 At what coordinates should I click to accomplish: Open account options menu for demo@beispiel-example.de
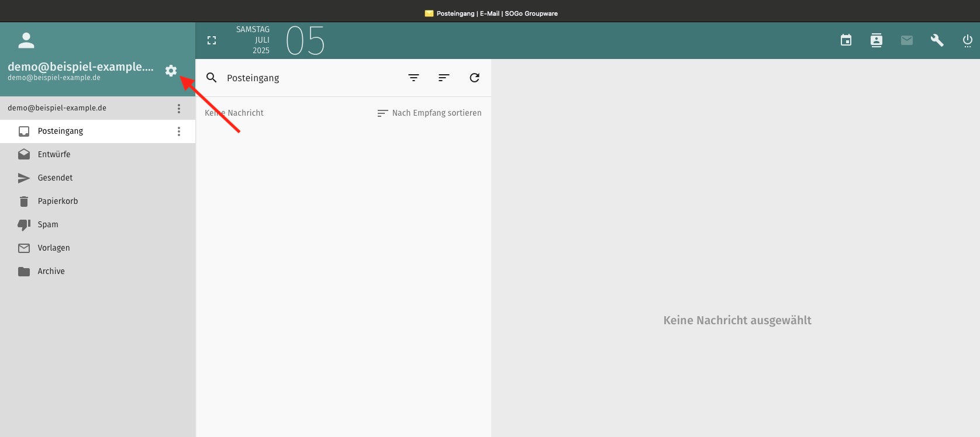pyautogui.click(x=179, y=108)
